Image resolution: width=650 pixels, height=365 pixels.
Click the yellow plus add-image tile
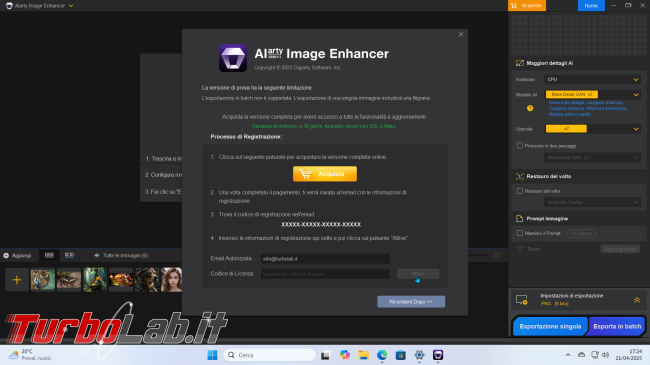click(x=17, y=280)
